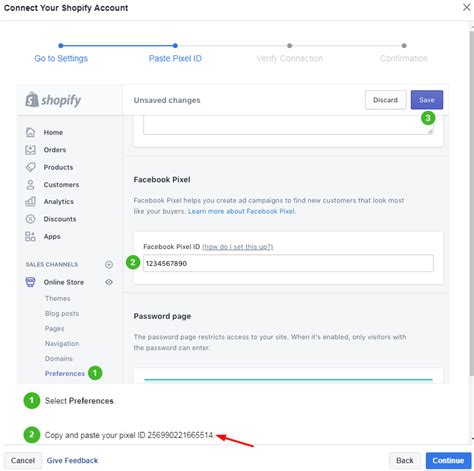Open Orders in Shopify sidebar
Viewport: 474px width, 471px height.
click(x=55, y=150)
